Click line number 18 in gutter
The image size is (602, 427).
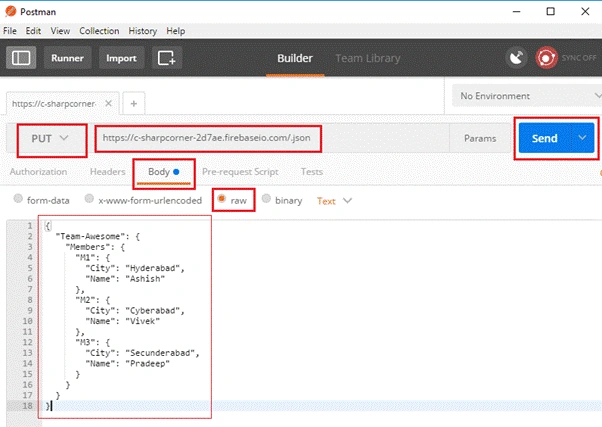coord(27,406)
